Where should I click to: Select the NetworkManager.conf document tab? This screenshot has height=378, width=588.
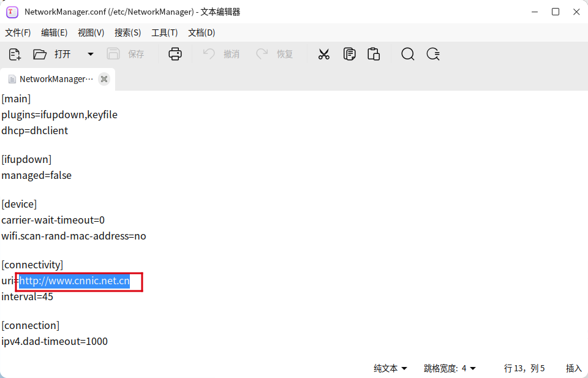pos(52,79)
